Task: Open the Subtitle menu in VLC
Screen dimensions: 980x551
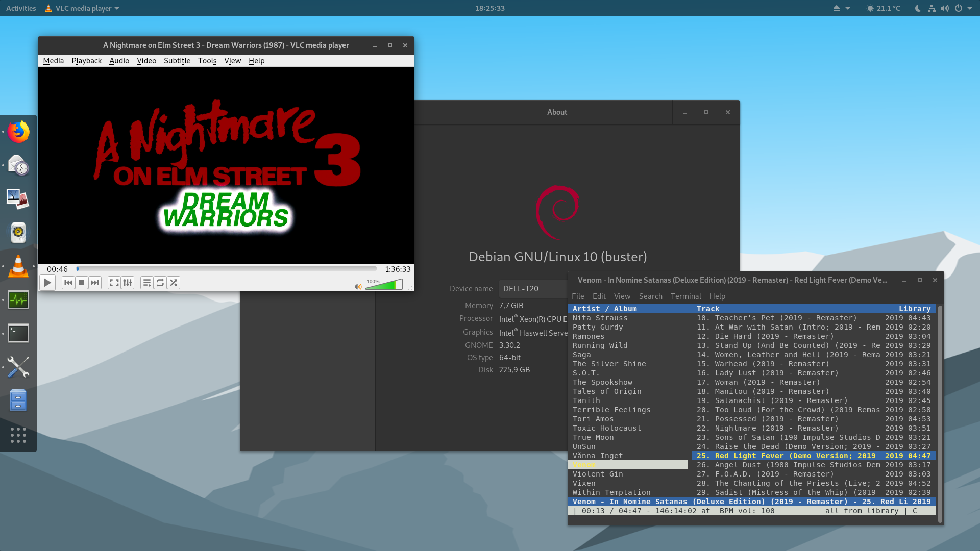Action: click(177, 61)
